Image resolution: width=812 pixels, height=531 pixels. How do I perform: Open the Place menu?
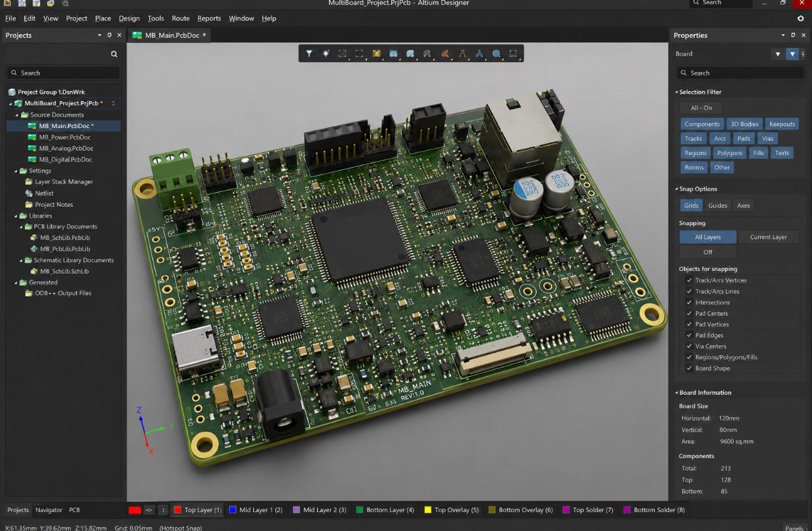tap(103, 18)
